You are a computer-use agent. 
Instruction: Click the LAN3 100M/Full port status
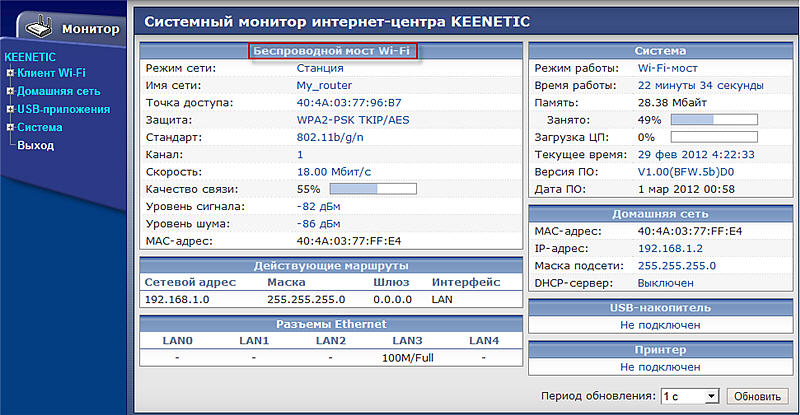[x=408, y=357]
